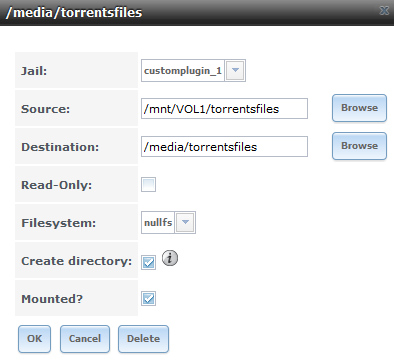Delete this mount point
The height and width of the screenshot is (360, 394).
[143, 339]
